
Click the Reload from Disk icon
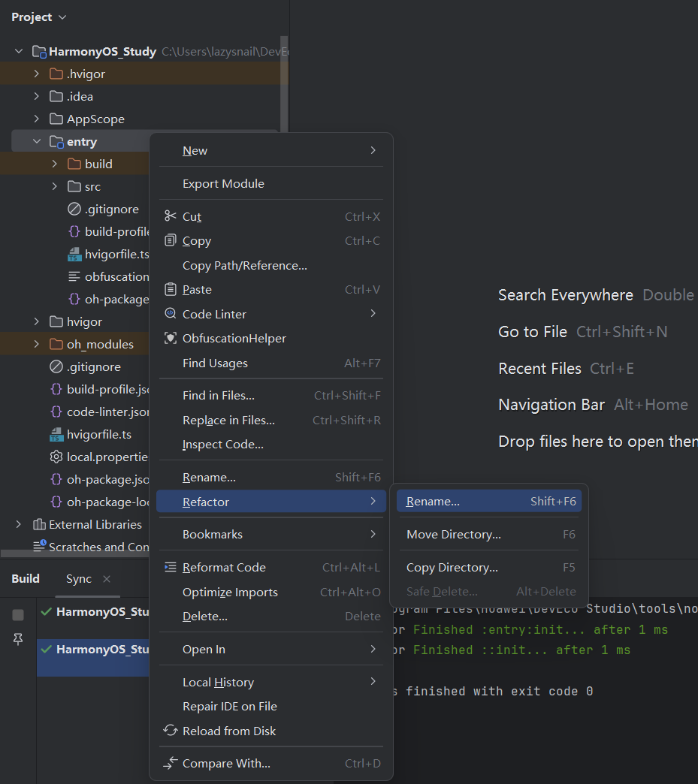[x=171, y=731]
